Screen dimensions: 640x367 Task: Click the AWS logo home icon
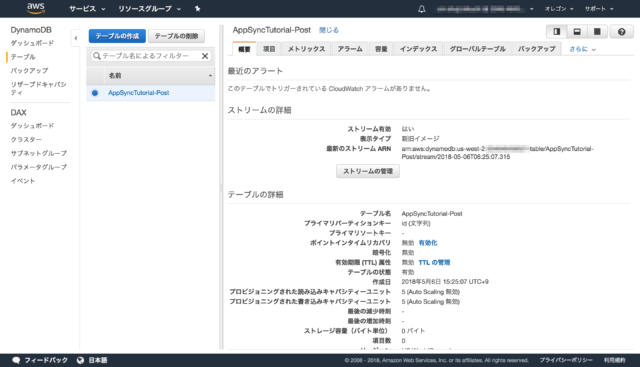pyautogui.click(x=36, y=8)
